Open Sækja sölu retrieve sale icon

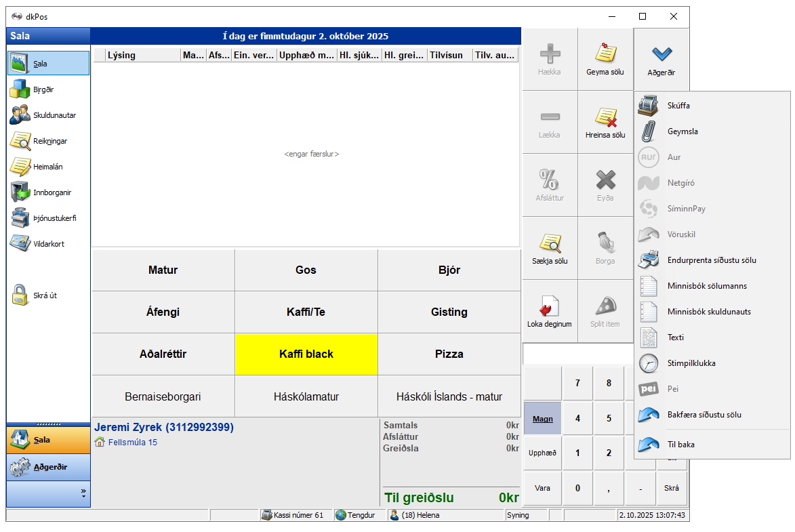pyautogui.click(x=549, y=243)
